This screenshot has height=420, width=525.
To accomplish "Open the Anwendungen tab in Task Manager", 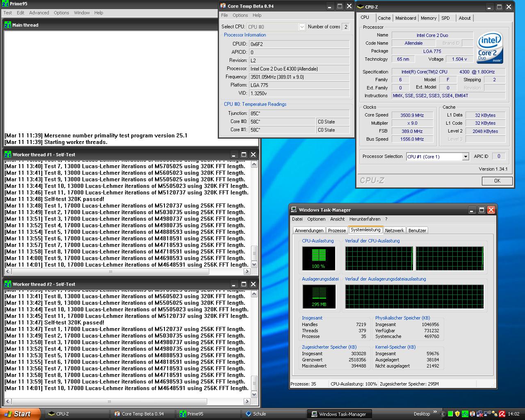I will pos(309,231).
